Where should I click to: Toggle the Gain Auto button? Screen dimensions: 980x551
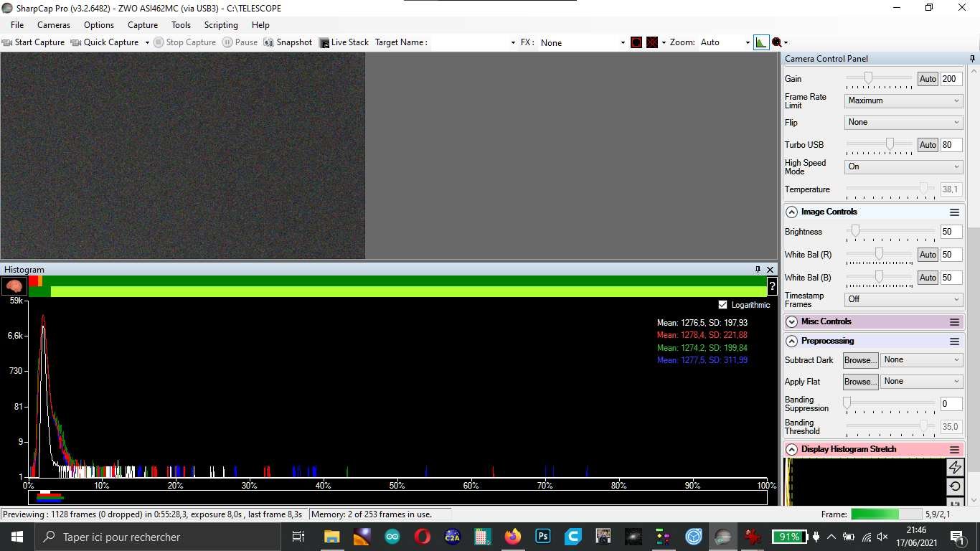(928, 79)
